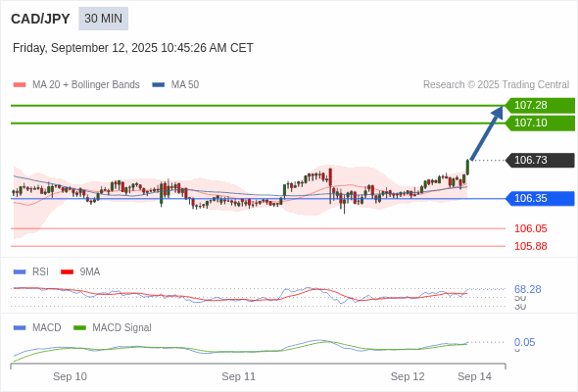Select the Sep 14 date marker

click(x=474, y=376)
